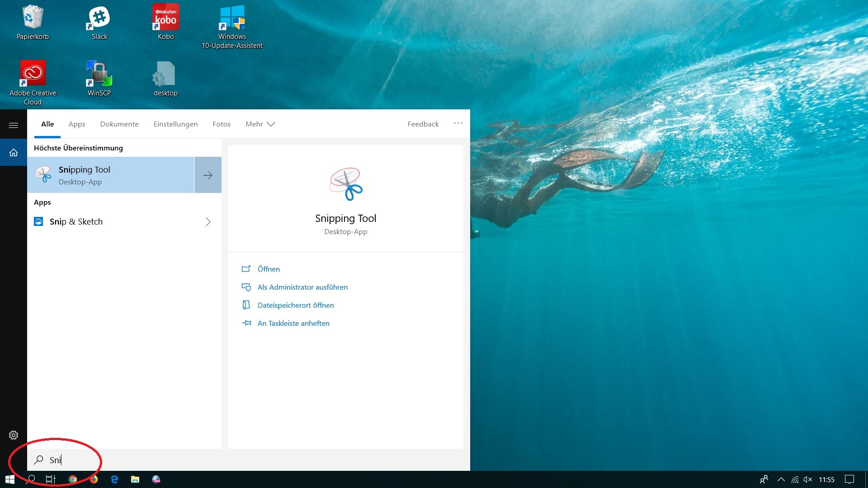Switch to the Dokumente search tab

pos(119,124)
